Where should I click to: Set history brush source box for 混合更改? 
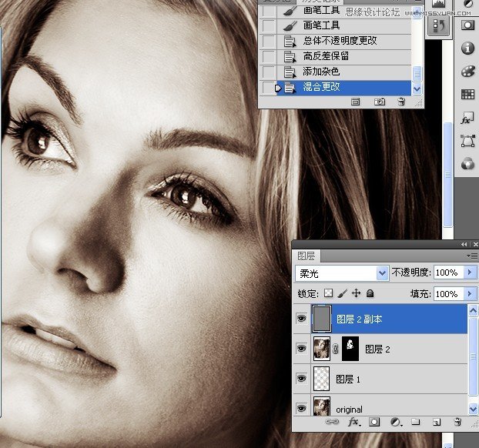(x=268, y=88)
